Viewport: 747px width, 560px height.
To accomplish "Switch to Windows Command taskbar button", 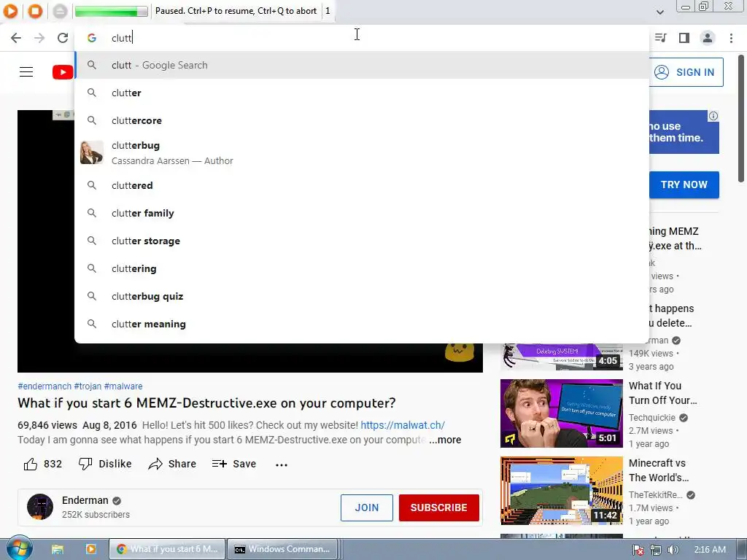I will pyautogui.click(x=282, y=549).
